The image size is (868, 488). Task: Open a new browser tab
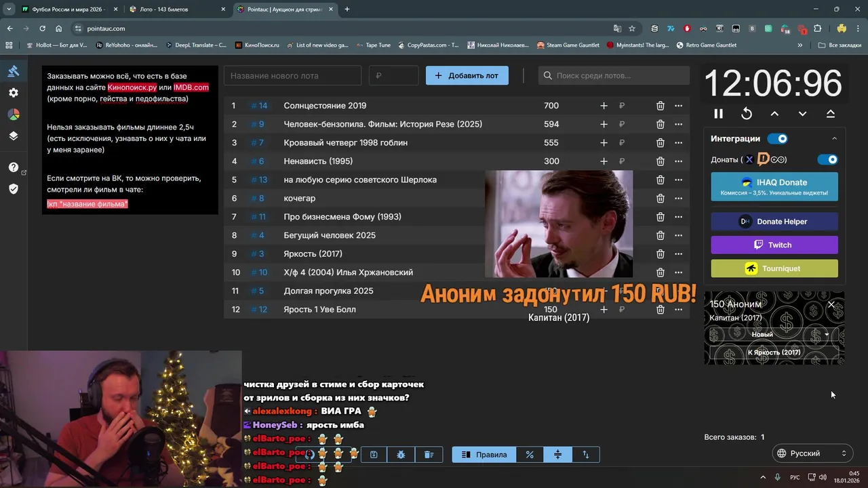point(347,9)
